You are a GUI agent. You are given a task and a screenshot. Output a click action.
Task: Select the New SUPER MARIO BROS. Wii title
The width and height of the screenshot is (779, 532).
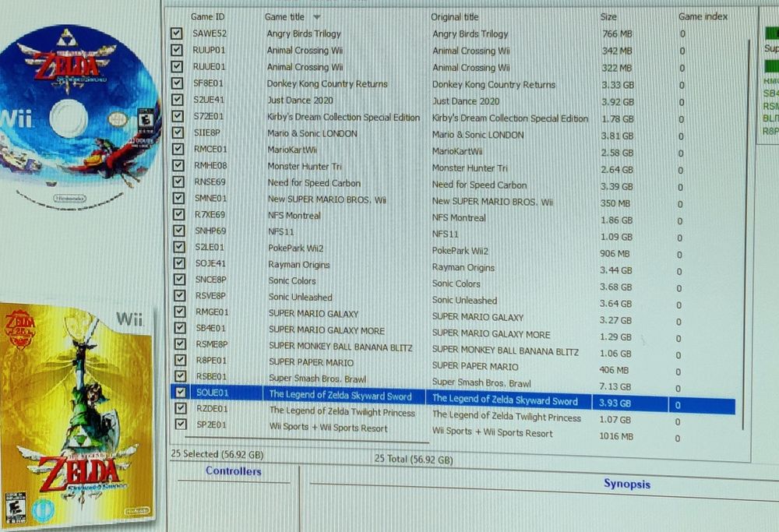tap(327, 199)
